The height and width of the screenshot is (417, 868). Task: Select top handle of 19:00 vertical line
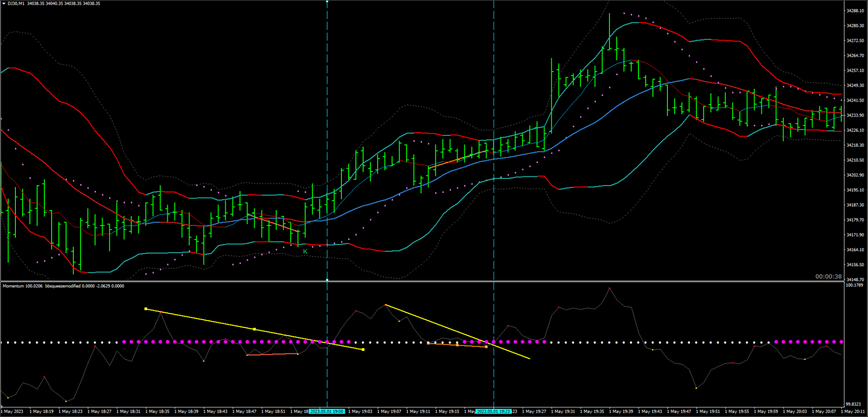pyautogui.click(x=327, y=1)
